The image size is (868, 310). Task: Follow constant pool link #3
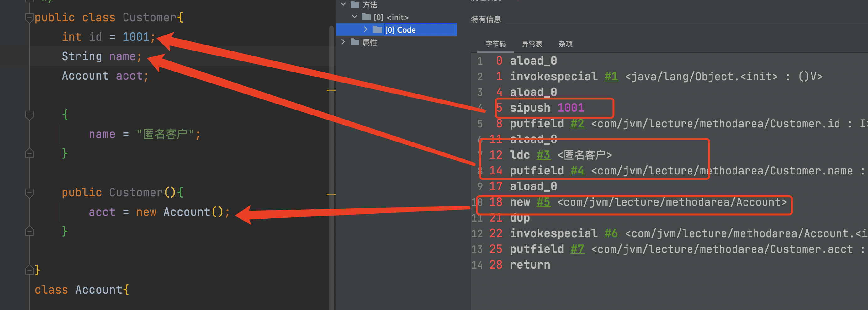(543, 155)
